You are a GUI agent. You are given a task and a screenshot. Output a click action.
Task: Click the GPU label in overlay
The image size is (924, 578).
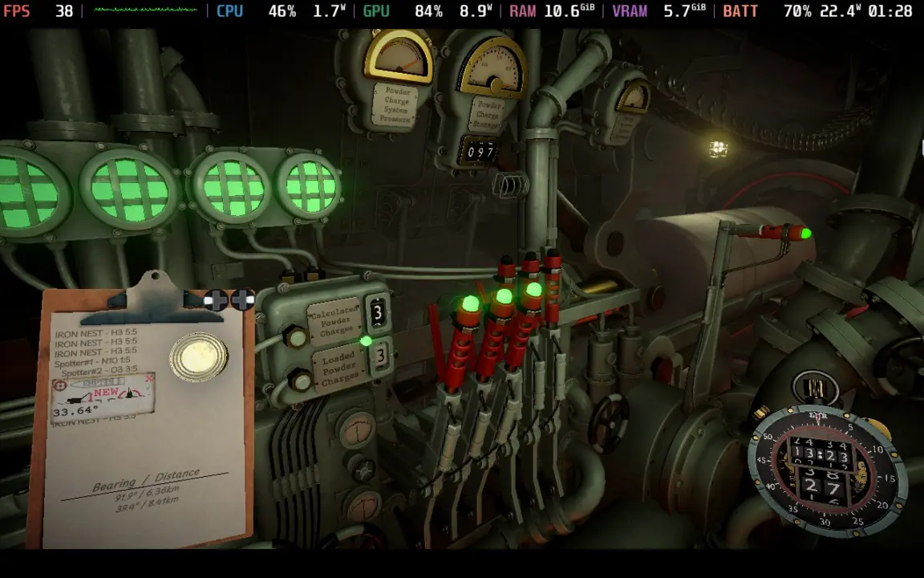(376, 10)
